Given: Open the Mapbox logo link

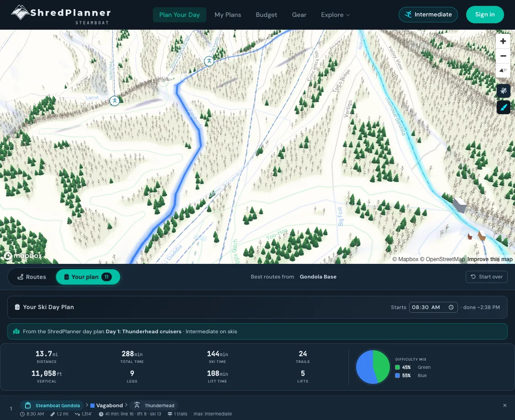Looking at the screenshot, I should coord(23,256).
